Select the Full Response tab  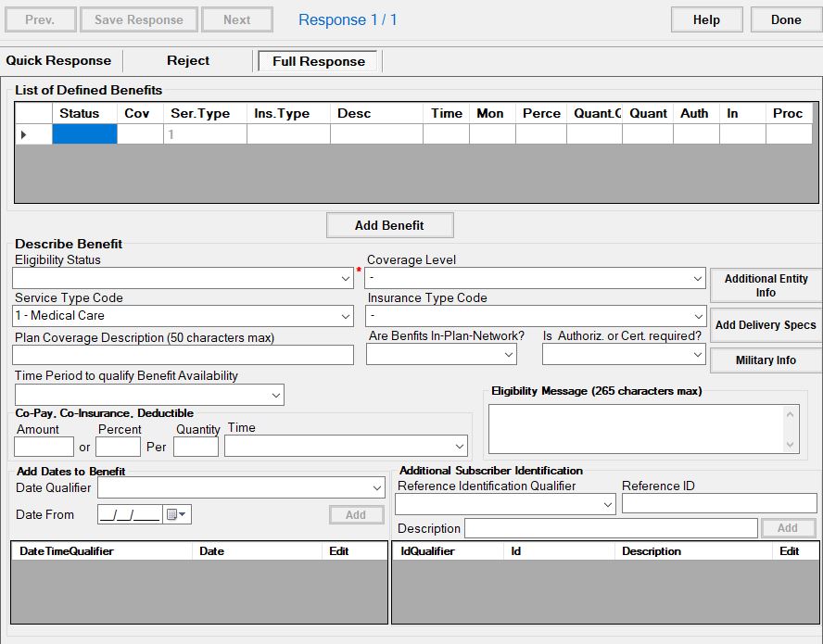click(x=319, y=61)
